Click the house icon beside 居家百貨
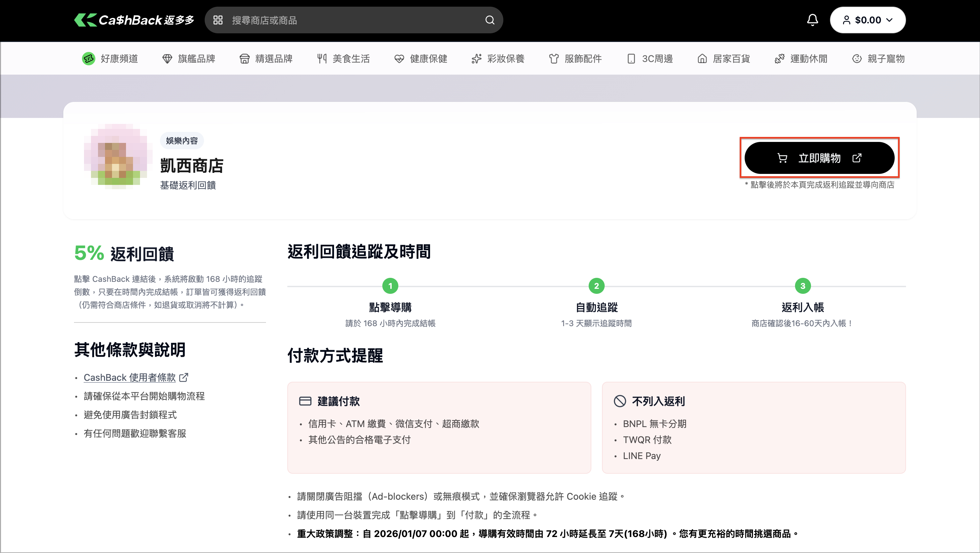This screenshot has width=980, height=553. (702, 59)
